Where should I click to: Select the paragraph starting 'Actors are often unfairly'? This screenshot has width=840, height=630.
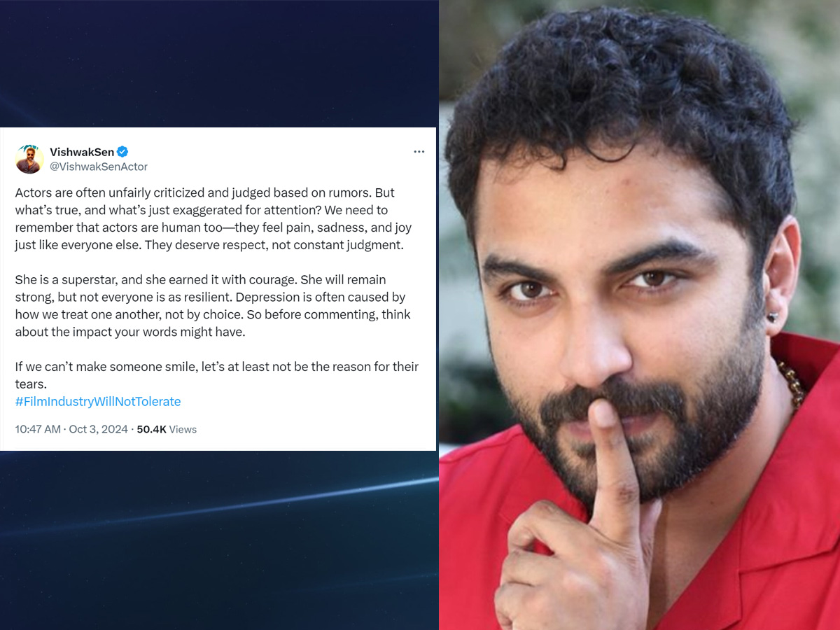(x=213, y=218)
